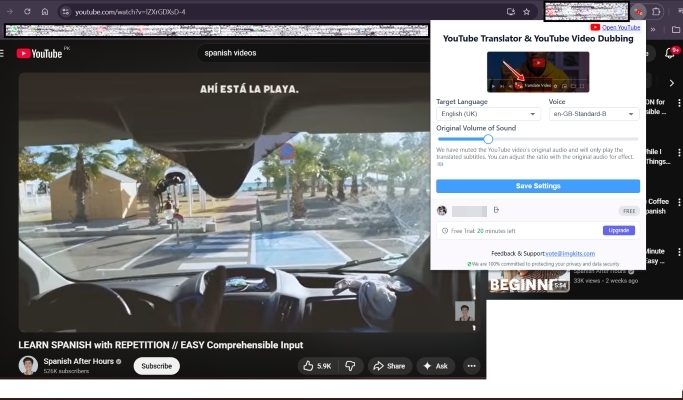Like the video with thumbs up
This screenshot has height=400, width=683.
pyautogui.click(x=318, y=366)
